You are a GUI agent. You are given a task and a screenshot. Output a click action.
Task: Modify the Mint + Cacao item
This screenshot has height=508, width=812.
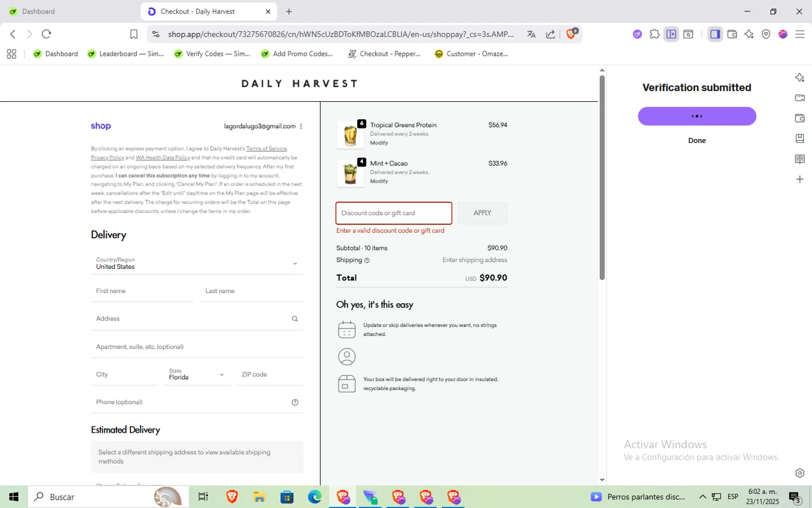click(379, 181)
